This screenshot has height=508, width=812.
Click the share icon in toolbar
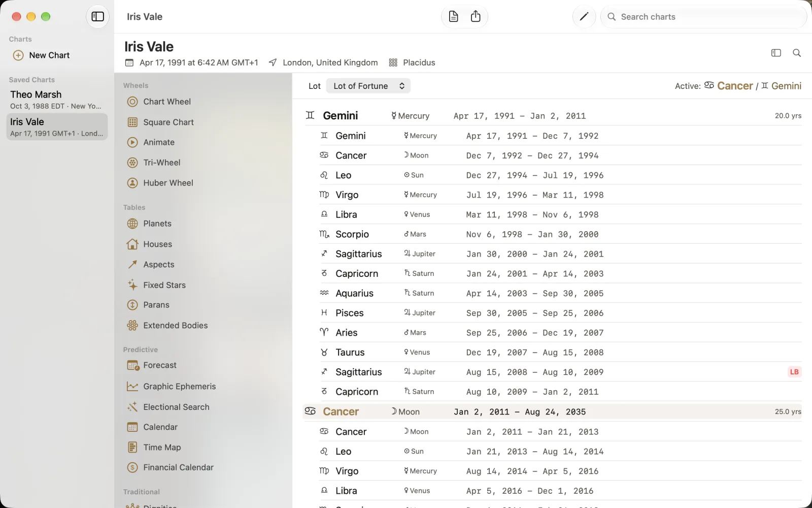click(476, 17)
